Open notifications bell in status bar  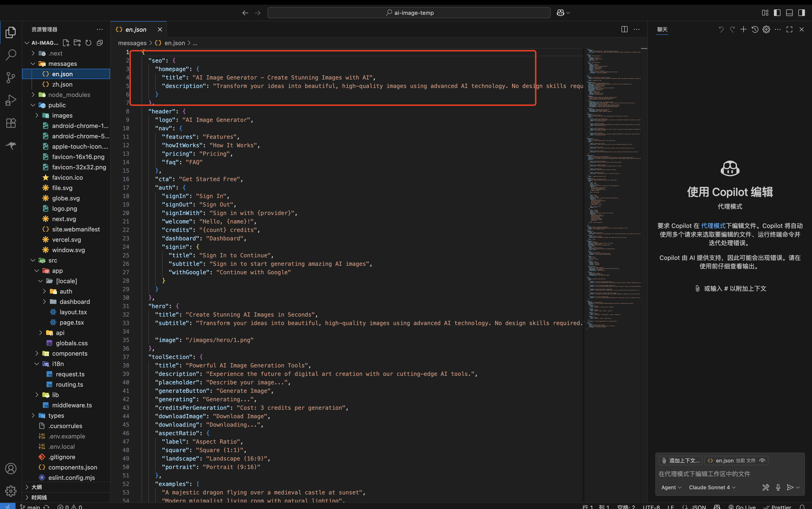tap(802, 507)
